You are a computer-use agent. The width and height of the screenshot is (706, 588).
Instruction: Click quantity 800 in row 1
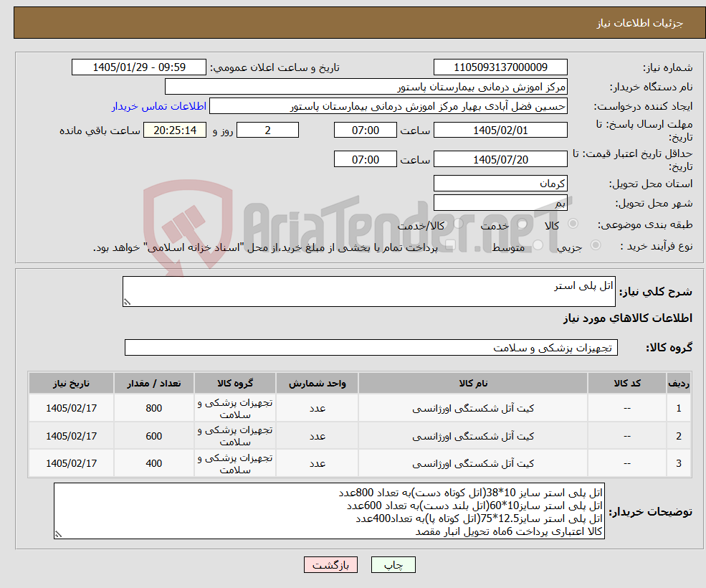pyautogui.click(x=154, y=408)
